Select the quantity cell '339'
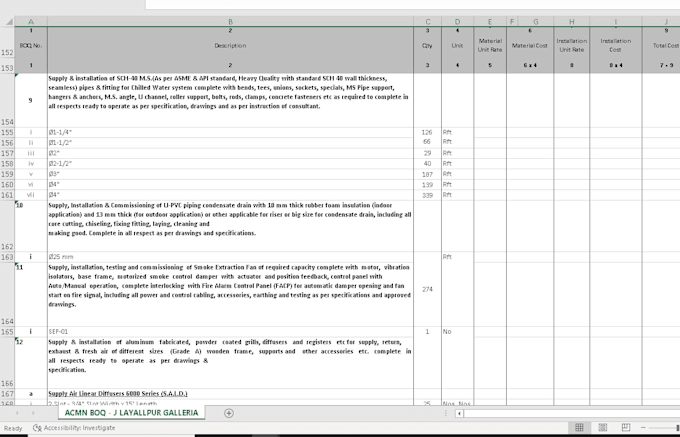 (428, 195)
